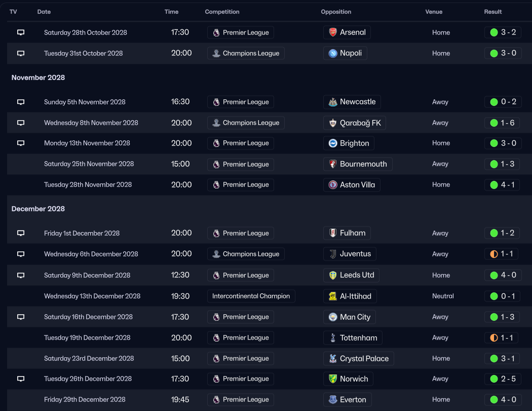
Task: Click the TV icon for the Arsenal fixture
Action: [x=21, y=32]
